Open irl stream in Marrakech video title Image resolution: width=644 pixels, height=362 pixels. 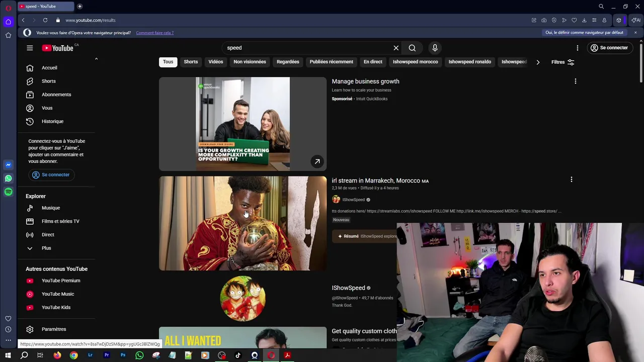click(380, 180)
